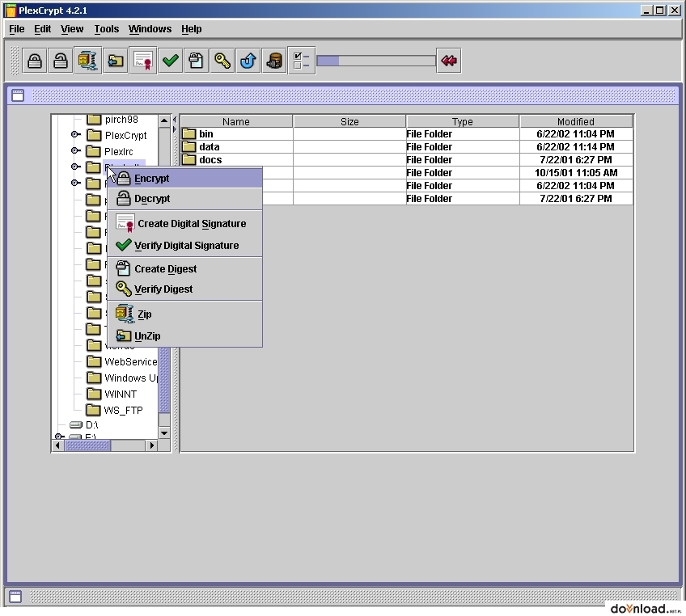Viewport: 686px width, 616px height.
Task: Click the gold key Verify Digest toolbar icon
Action: click(222, 61)
